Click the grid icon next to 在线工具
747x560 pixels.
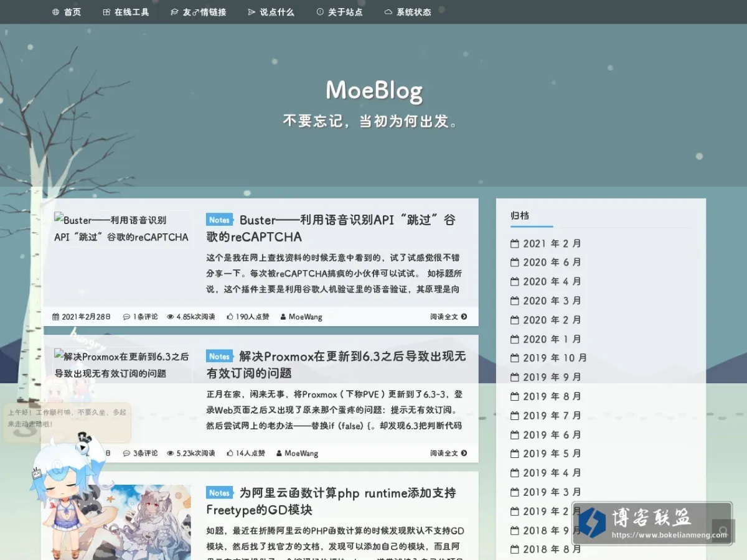[x=106, y=12]
